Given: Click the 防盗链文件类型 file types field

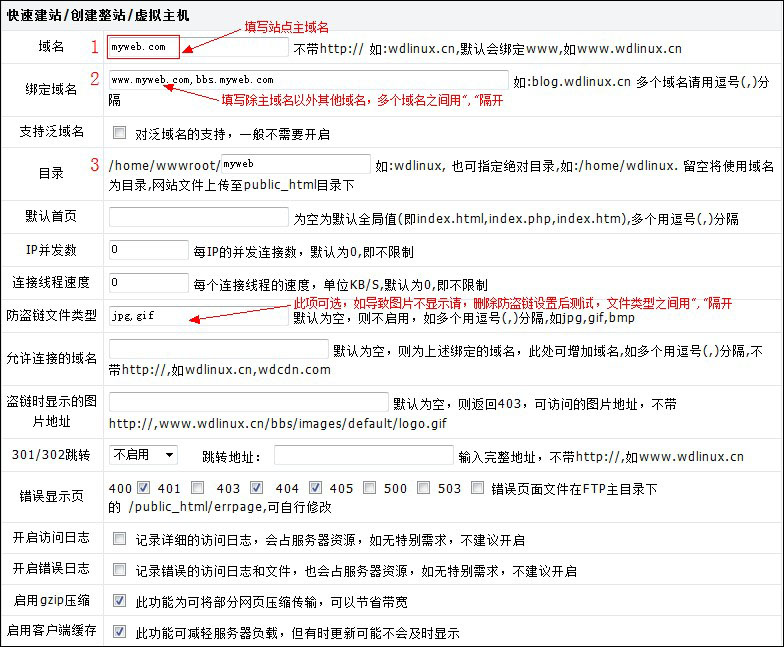Looking at the screenshot, I should coord(198,316).
